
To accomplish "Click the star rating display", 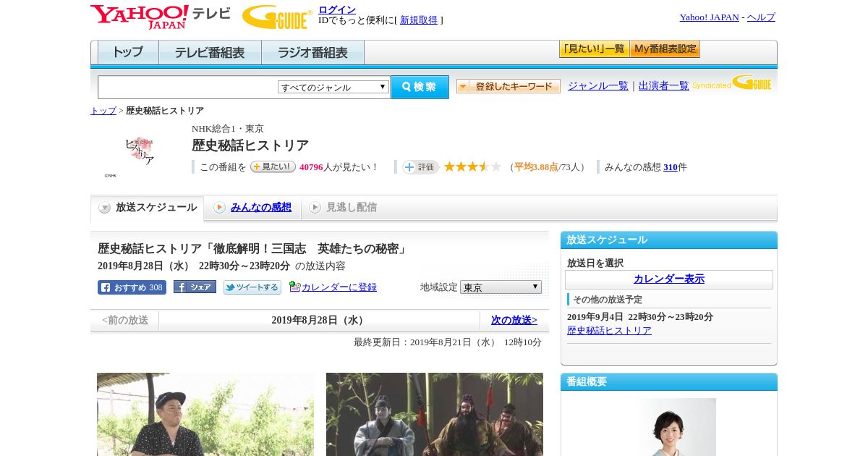I will (472, 166).
